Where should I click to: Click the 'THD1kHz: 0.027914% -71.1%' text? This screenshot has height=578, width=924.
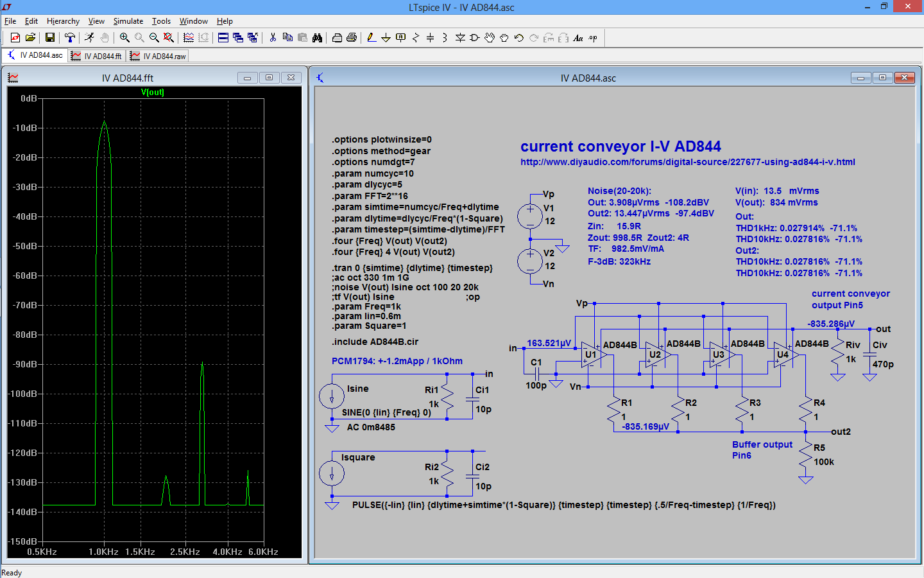point(796,228)
